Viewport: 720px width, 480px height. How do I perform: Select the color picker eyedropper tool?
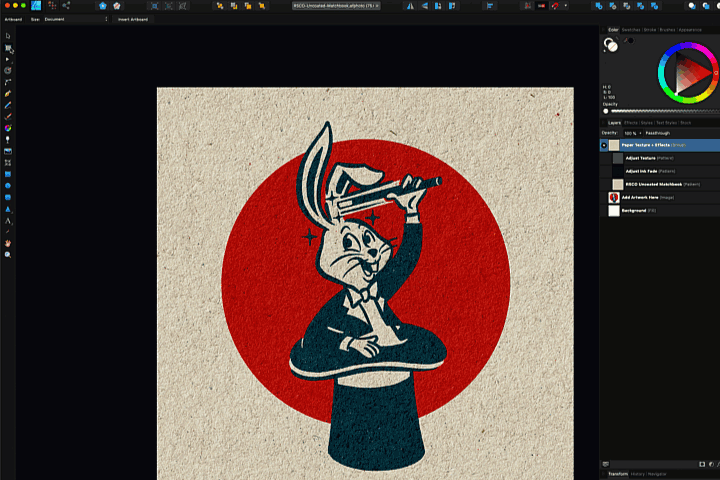(x=8, y=232)
